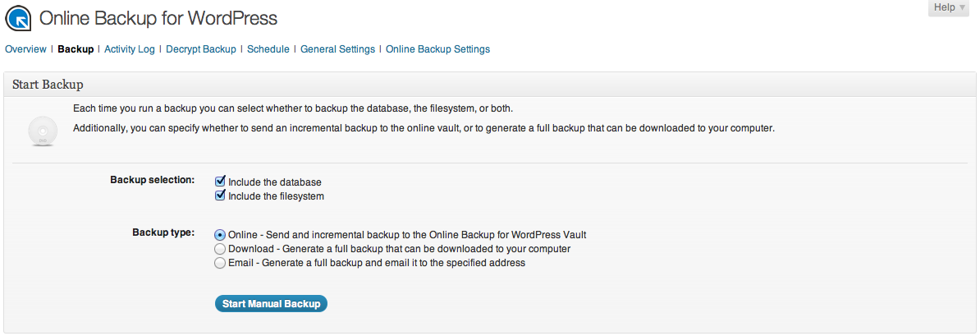Switch to the Activity Log tab
Viewport: 980px width, 336px height.
130,49
